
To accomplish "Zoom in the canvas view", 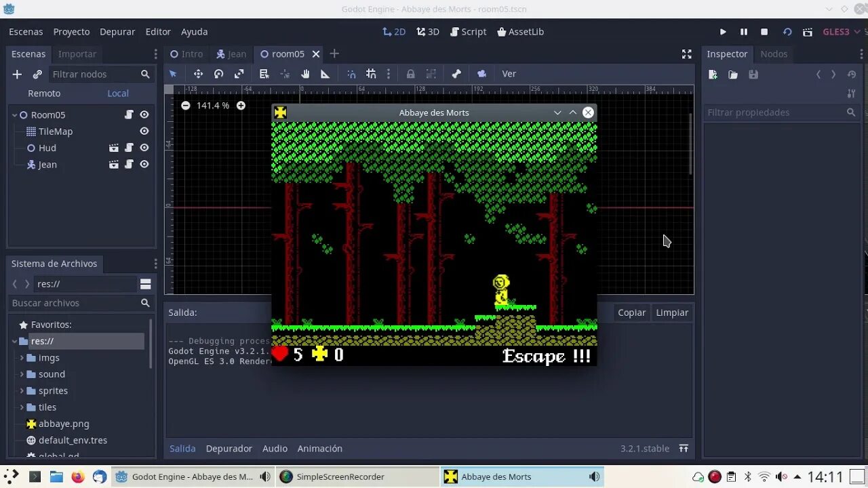I will click(241, 106).
